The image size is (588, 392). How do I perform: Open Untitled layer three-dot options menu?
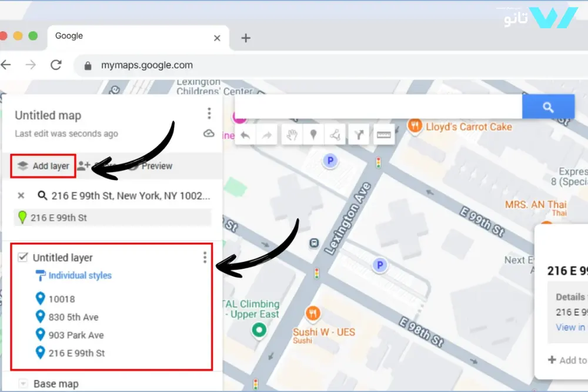tap(205, 257)
